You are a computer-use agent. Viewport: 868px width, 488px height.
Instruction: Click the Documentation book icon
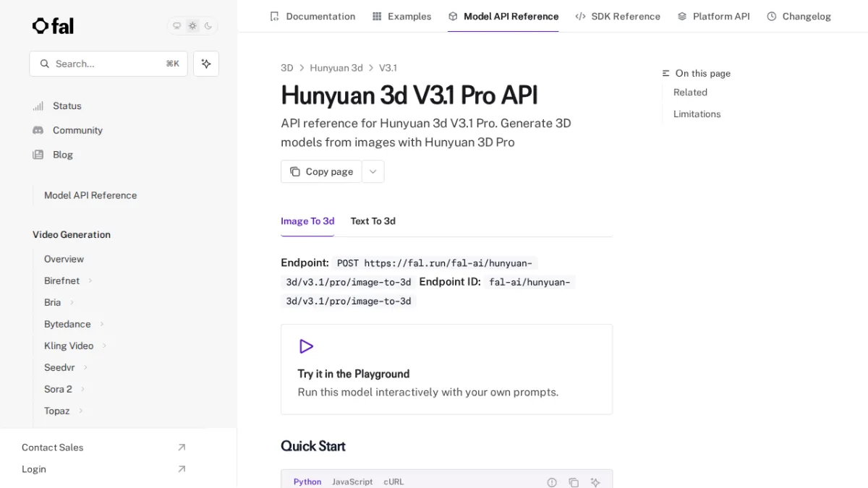click(274, 16)
